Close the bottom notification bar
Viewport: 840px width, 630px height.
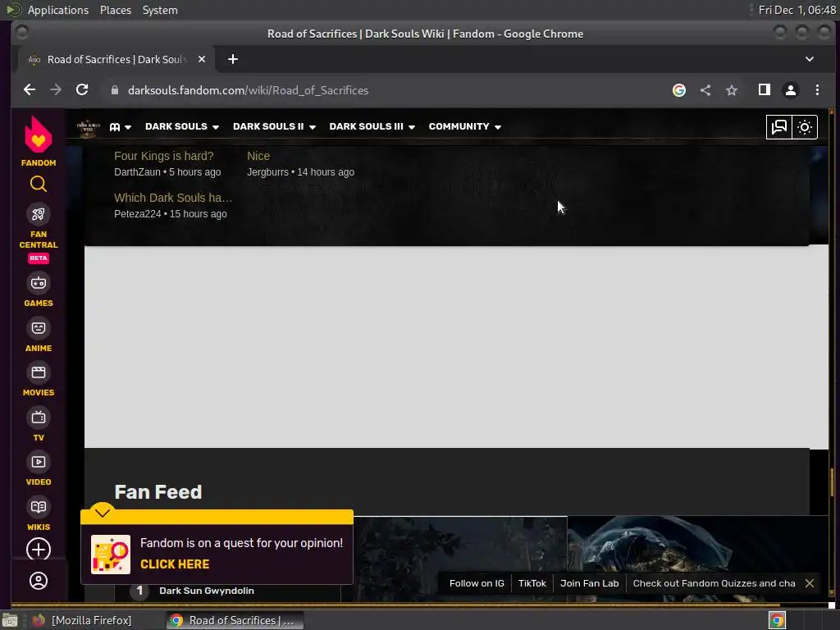[810, 583]
